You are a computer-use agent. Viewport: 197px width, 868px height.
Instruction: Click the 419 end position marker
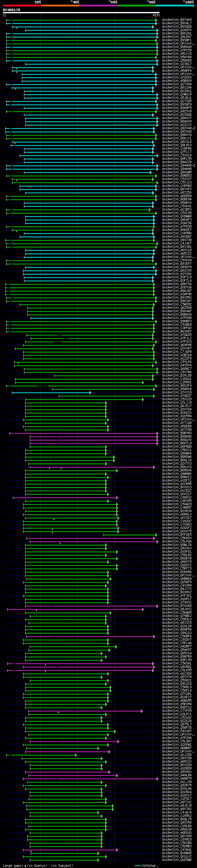click(x=155, y=15)
